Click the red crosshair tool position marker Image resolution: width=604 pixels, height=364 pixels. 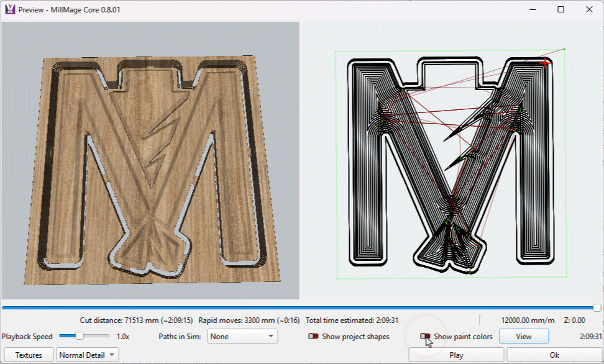(546, 62)
